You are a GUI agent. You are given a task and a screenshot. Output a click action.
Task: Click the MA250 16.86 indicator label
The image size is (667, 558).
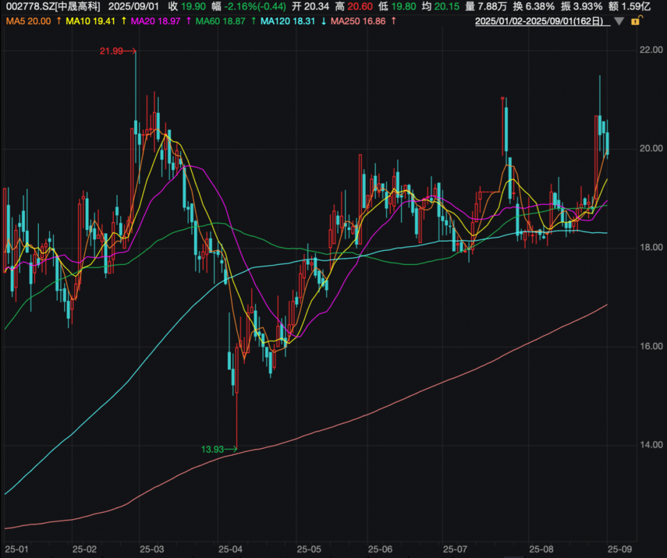[x=359, y=20]
